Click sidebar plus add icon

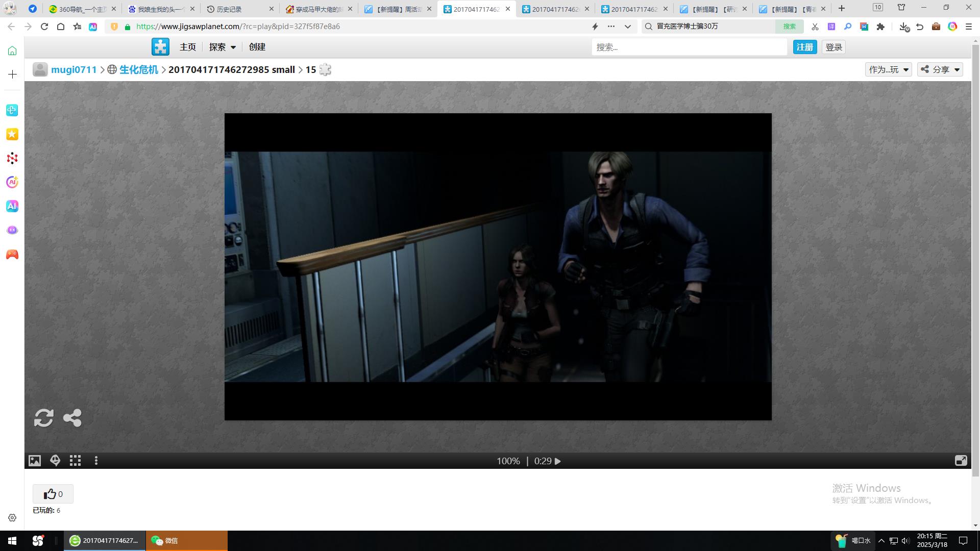(x=12, y=74)
